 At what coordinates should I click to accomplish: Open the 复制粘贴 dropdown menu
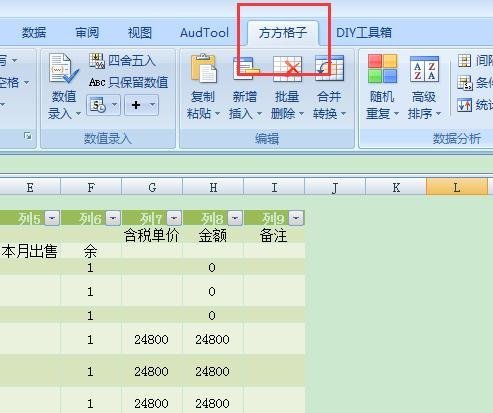tap(217, 114)
